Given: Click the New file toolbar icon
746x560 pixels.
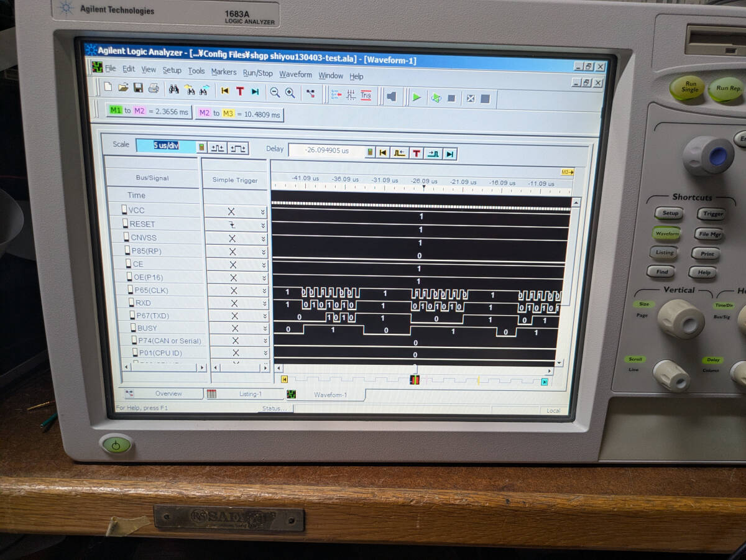Looking at the screenshot, I should tap(108, 88).
